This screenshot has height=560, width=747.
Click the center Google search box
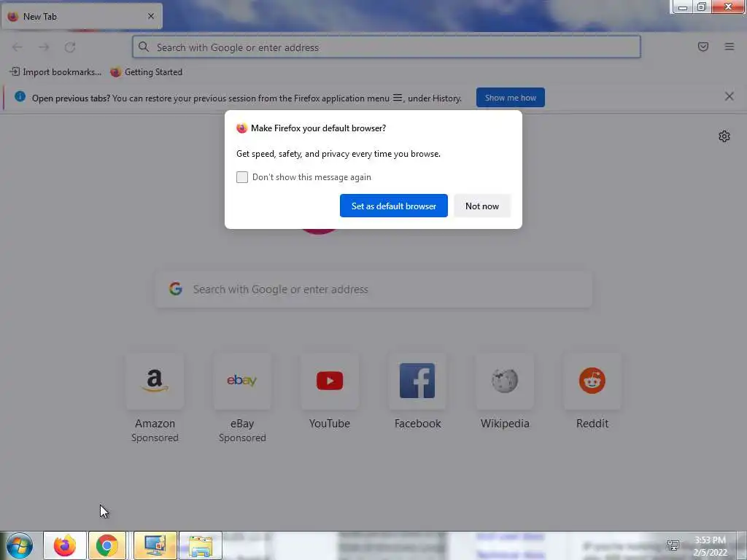tap(374, 289)
